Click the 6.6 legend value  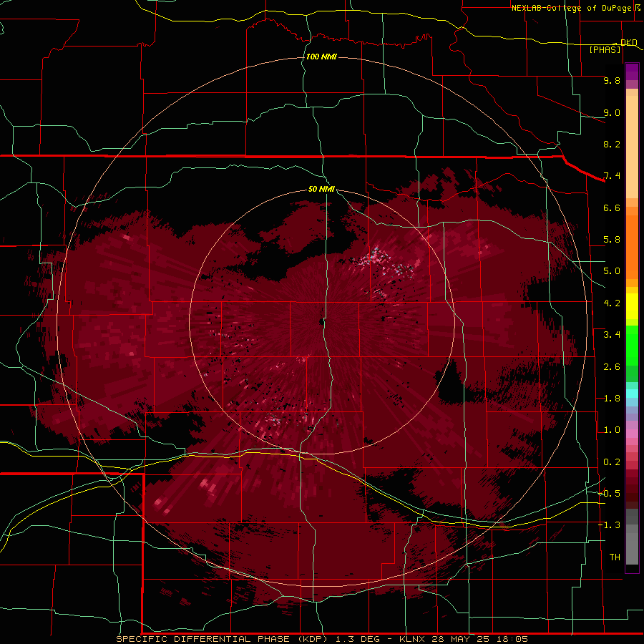612,208
